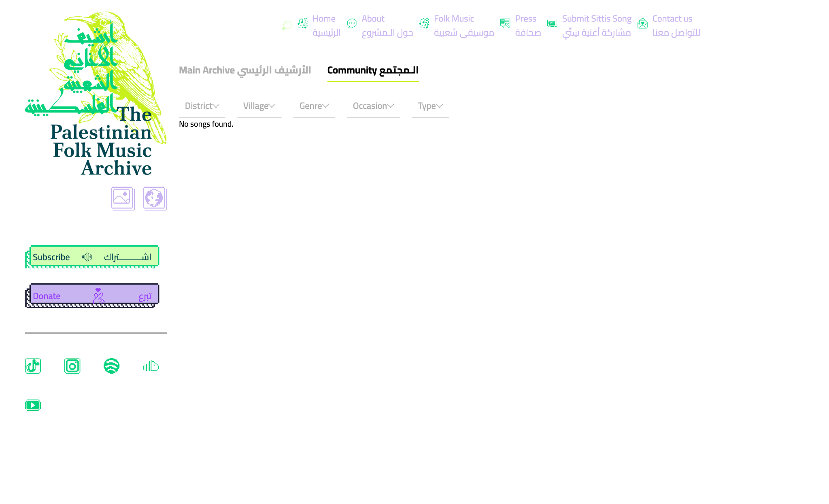Open the Instagram social icon
The image size is (829, 504).
coord(72,366)
